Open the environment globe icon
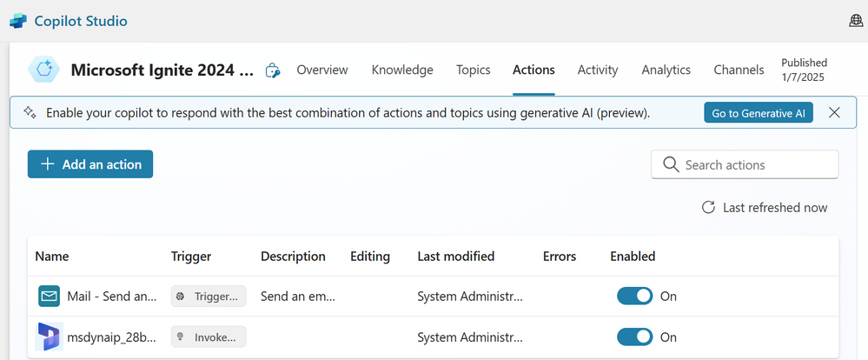 pos(855,21)
